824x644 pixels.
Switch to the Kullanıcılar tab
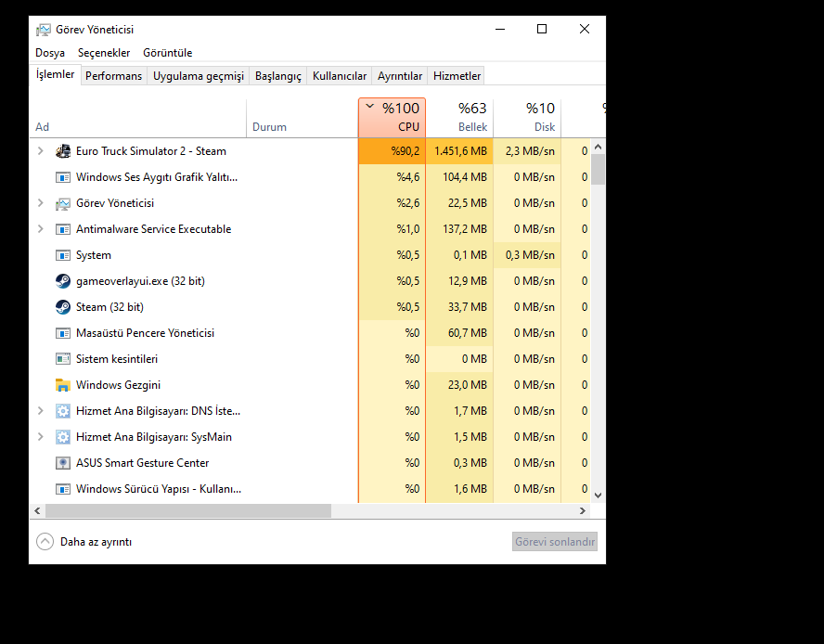coord(340,76)
